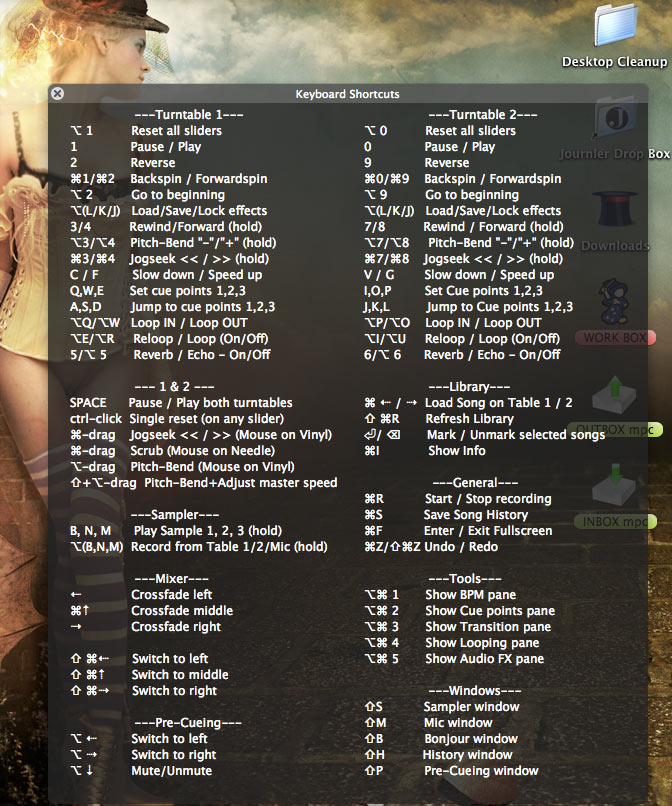Click 'Record from Table 1/2/Mic (hold)' text
The width and height of the screenshot is (672, 806).
point(229,546)
